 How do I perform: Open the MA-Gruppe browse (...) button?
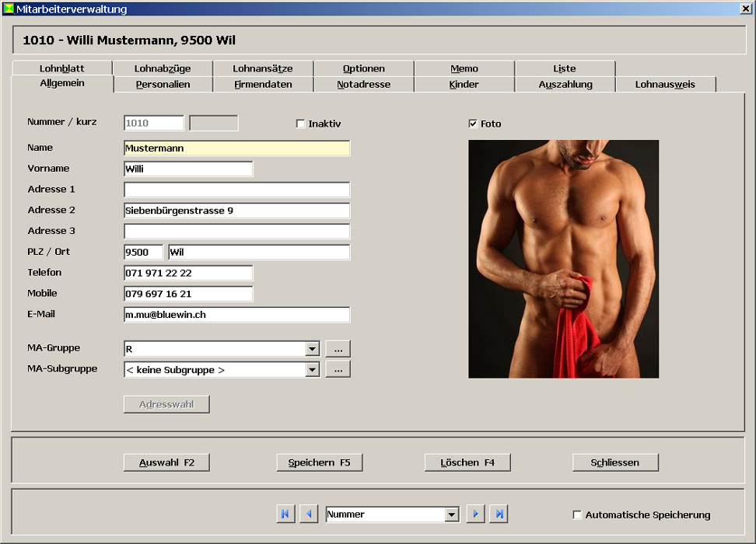[338, 349]
